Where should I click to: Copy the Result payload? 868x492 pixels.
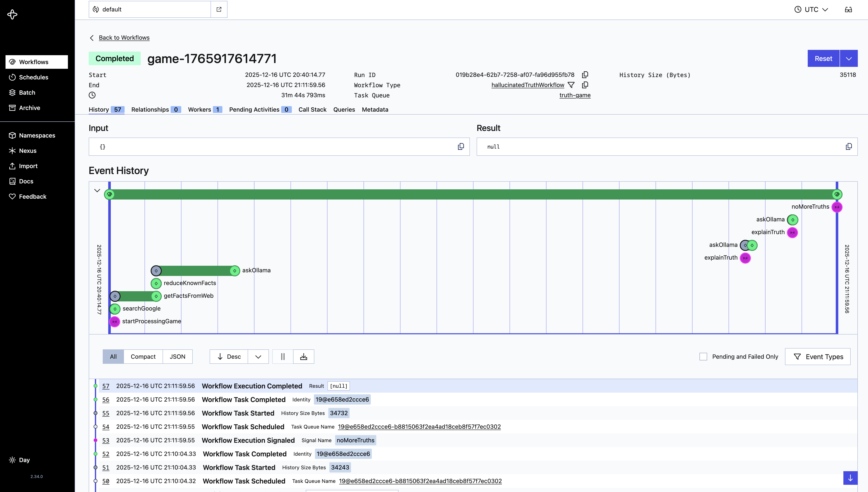849,147
